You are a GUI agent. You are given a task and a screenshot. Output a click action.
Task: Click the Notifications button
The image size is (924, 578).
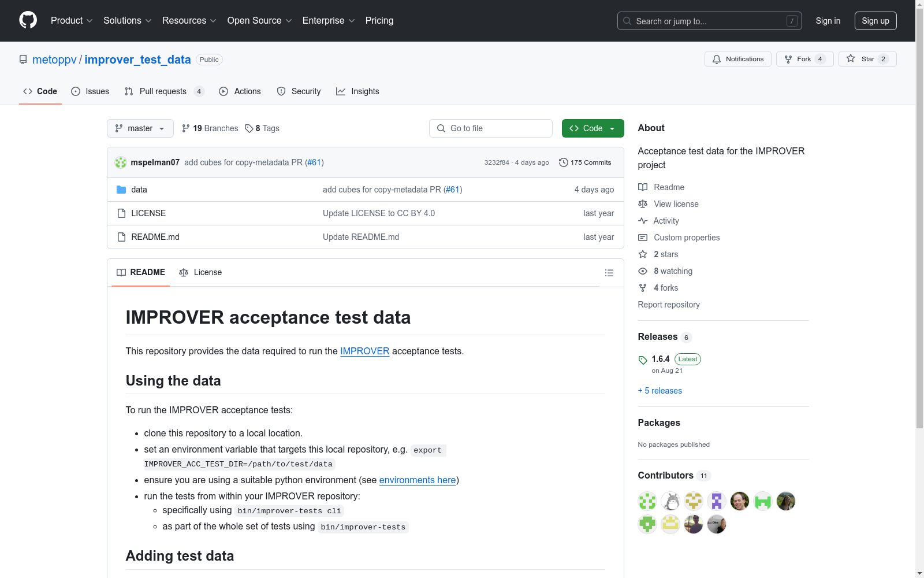point(738,59)
